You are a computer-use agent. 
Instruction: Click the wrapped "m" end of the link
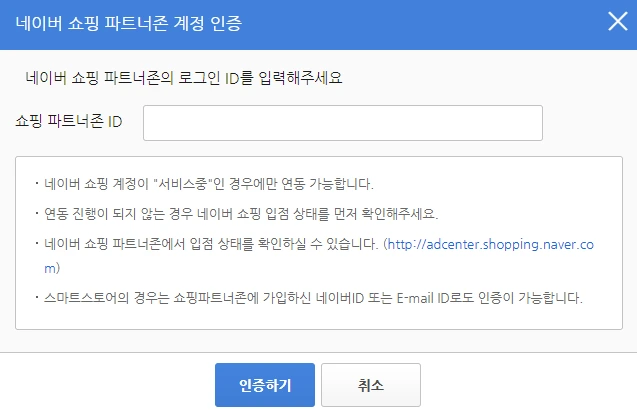pyautogui.click(x=52, y=268)
